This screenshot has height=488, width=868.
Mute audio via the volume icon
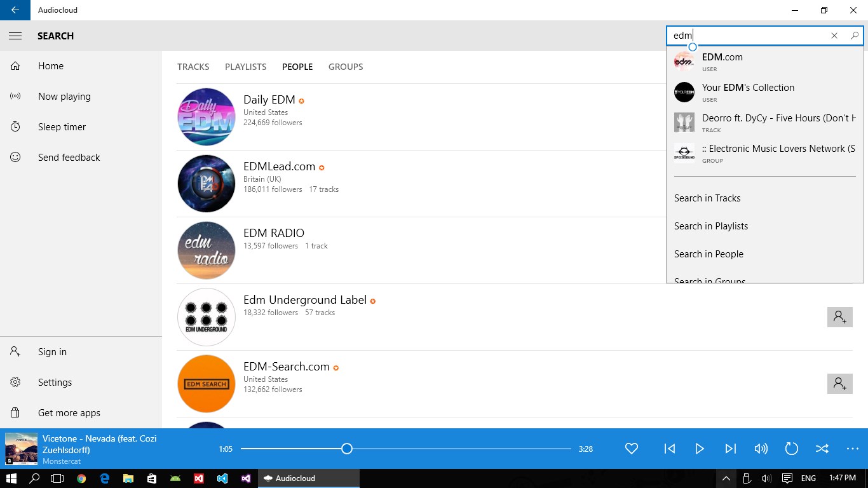(761, 449)
